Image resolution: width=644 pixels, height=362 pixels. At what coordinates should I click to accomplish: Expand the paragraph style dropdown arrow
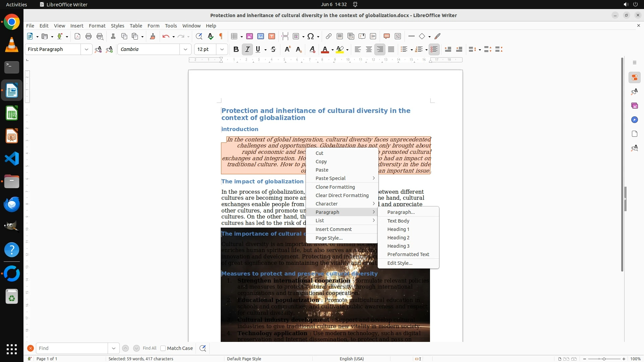[86, 50]
